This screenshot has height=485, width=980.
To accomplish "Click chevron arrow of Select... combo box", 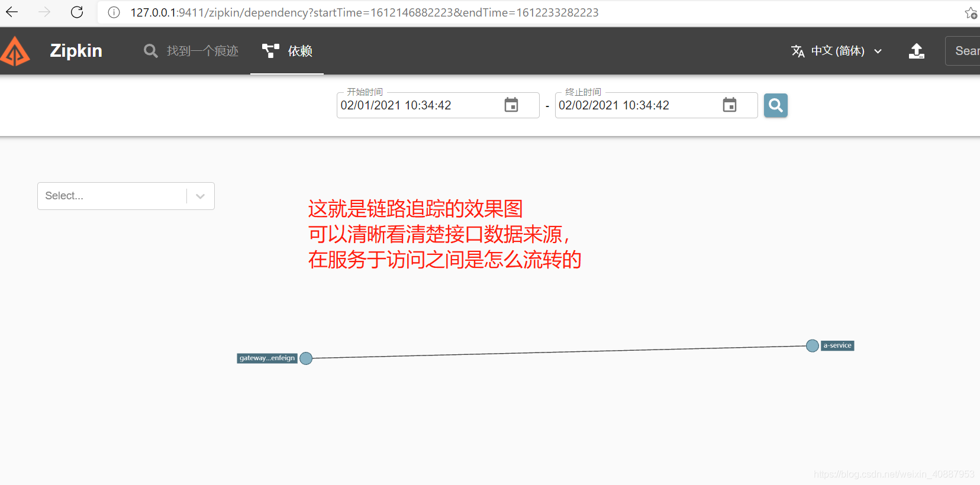I will point(200,196).
